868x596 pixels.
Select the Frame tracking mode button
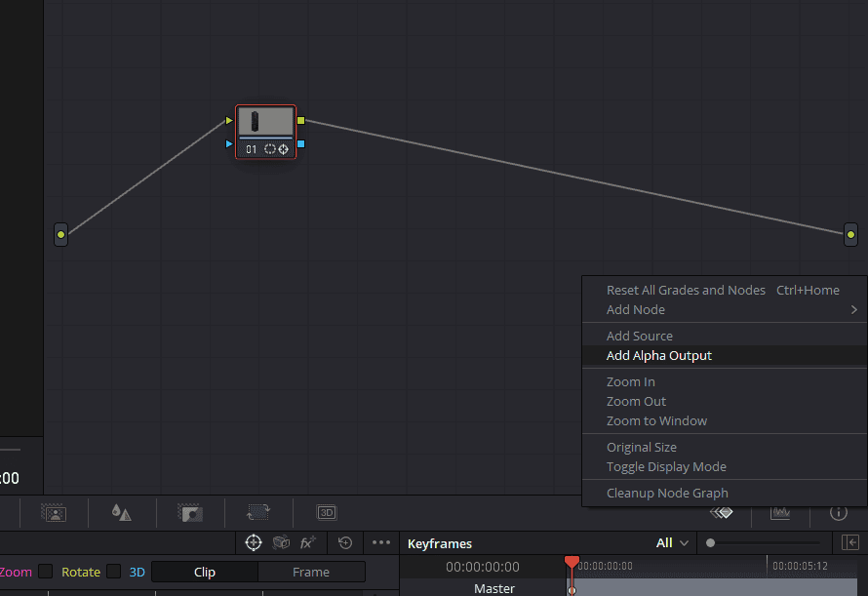311,572
